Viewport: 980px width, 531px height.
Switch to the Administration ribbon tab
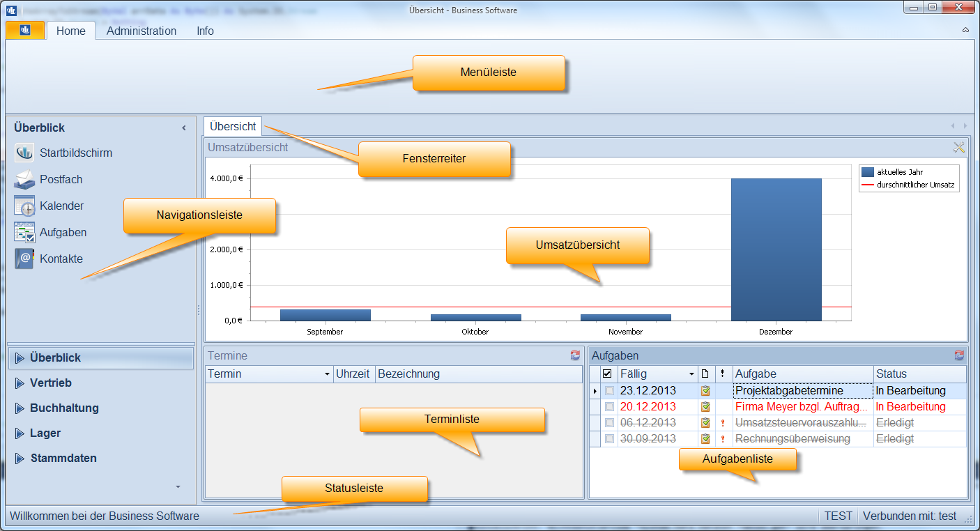[x=141, y=31]
